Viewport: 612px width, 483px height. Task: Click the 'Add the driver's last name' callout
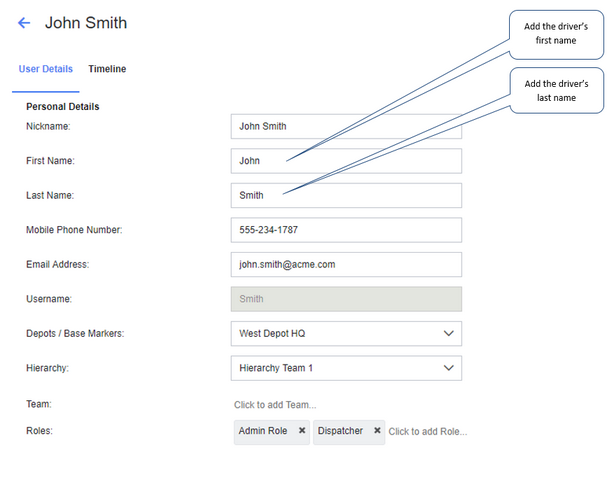pyautogui.click(x=556, y=91)
